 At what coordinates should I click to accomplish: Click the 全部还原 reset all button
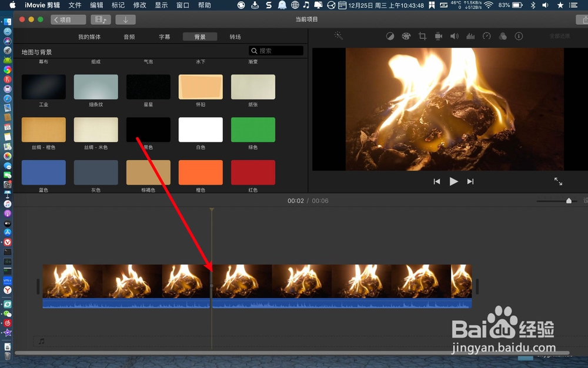coord(560,36)
